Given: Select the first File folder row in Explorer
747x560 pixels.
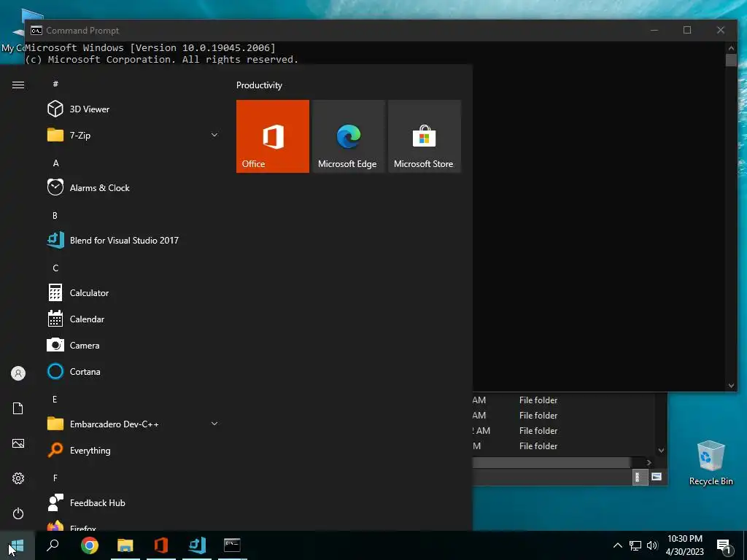Looking at the screenshot, I should (565, 400).
